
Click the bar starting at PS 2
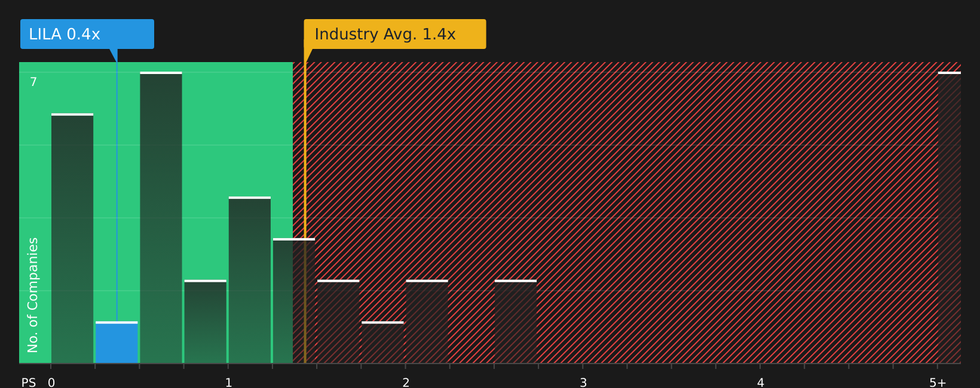(427, 322)
